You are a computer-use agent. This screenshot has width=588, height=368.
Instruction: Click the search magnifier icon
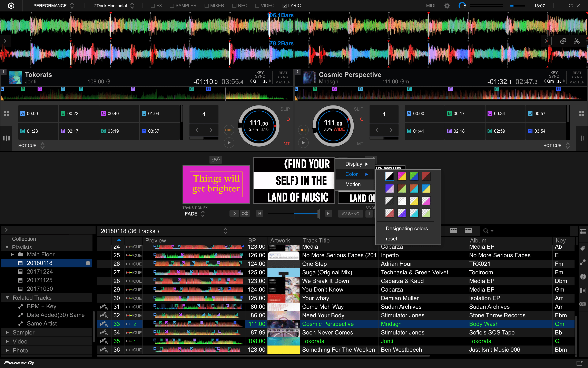click(x=486, y=231)
